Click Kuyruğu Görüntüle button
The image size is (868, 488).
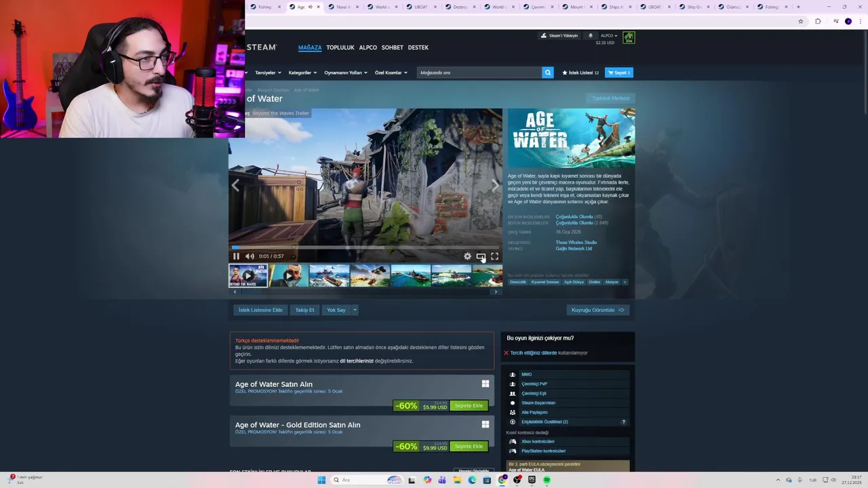coord(598,310)
